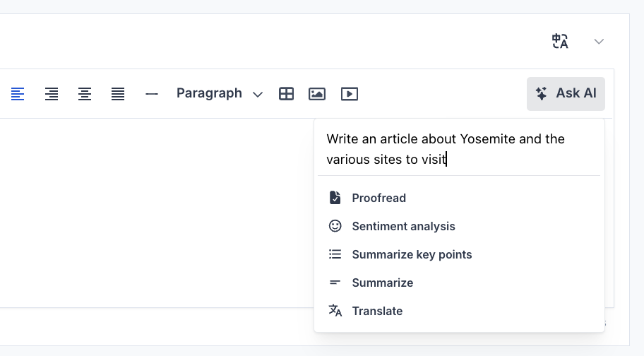644x356 pixels.
Task: Insert a horizontal rule line
Action: pyautogui.click(x=152, y=94)
